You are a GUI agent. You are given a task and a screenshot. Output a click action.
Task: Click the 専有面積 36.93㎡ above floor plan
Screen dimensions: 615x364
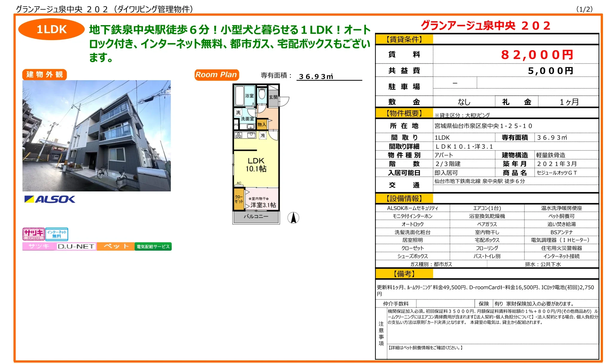click(x=316, y=77)
